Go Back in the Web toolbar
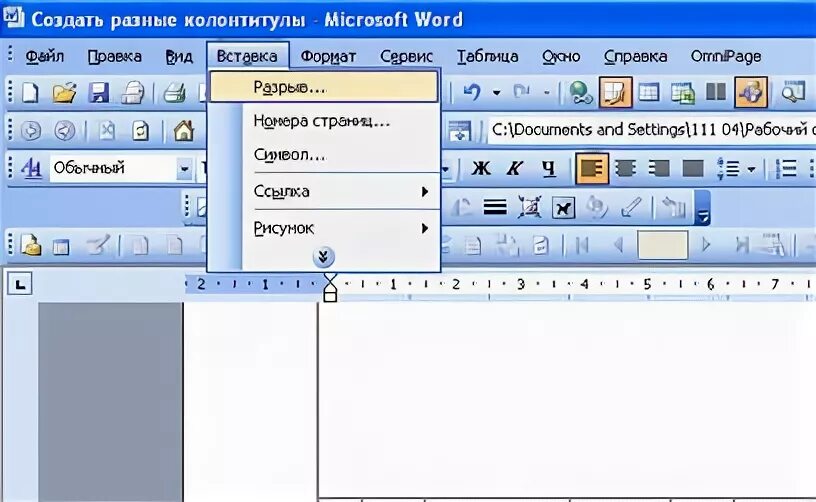The width and height of the screenshot is (816, 502). click(x=31, y=130)
